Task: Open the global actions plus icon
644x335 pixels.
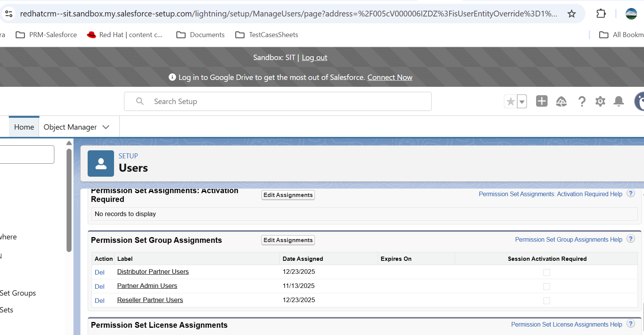Action: (x=542, y=101)
